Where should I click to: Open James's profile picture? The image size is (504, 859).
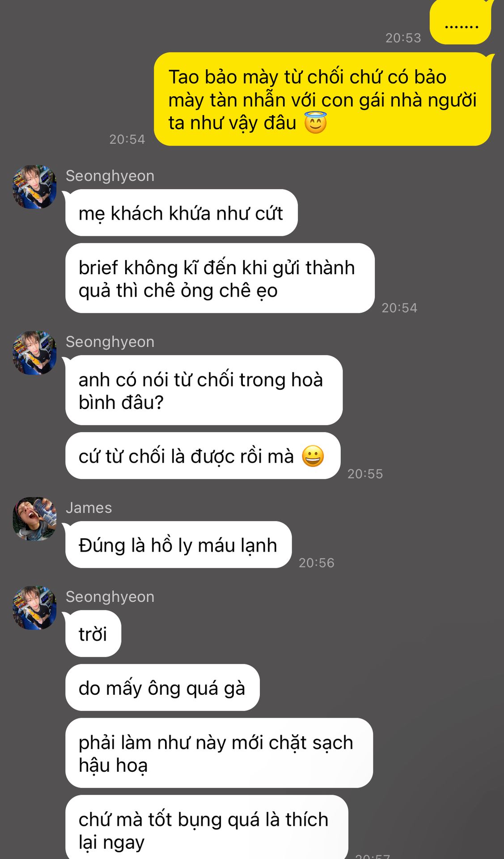(x=34, y=519)
